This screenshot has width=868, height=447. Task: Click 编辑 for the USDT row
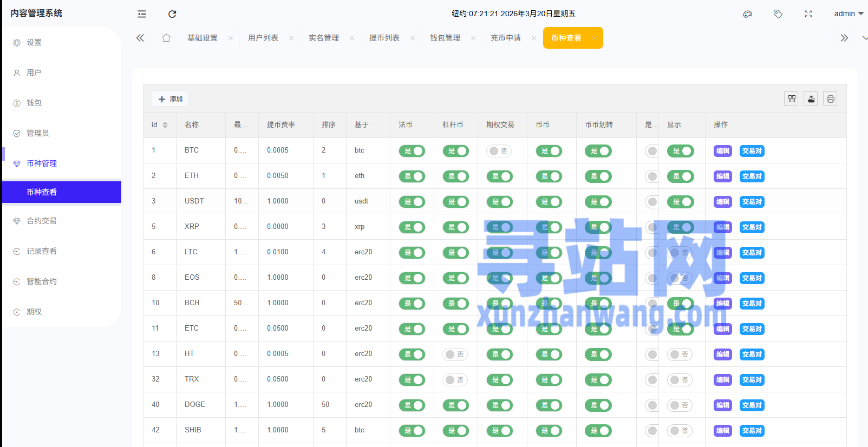coord(722,202)
